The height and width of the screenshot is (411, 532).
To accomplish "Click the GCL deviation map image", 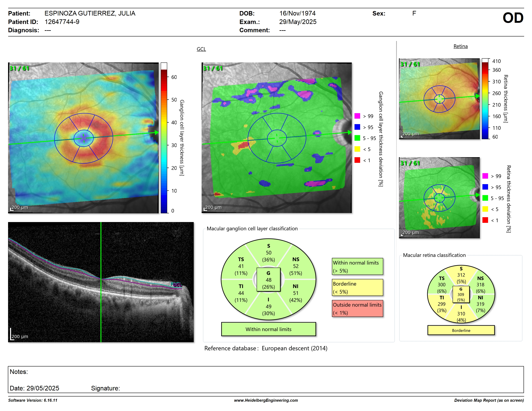I will click(x=277, y=138).
